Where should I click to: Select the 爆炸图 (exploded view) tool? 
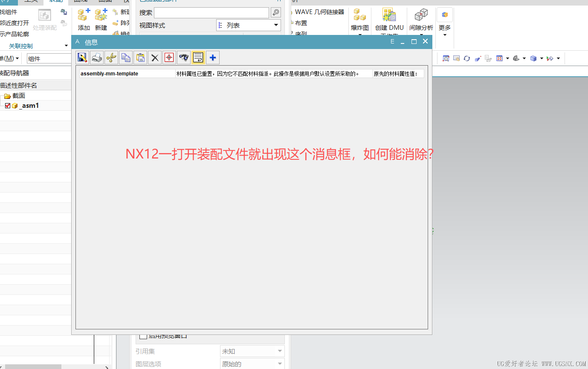point(359,19)
